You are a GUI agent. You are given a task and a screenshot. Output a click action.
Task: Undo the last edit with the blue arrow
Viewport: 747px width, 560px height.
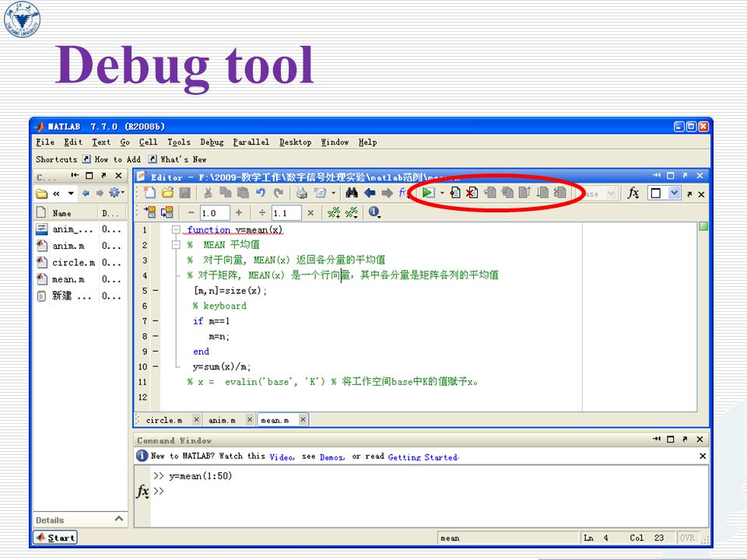(260, 193)
